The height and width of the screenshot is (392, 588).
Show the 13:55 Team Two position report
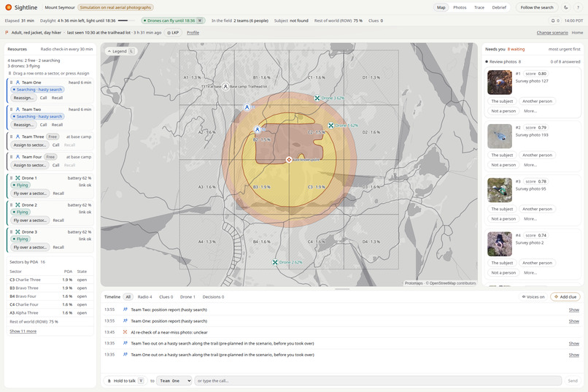coord(573,310)
